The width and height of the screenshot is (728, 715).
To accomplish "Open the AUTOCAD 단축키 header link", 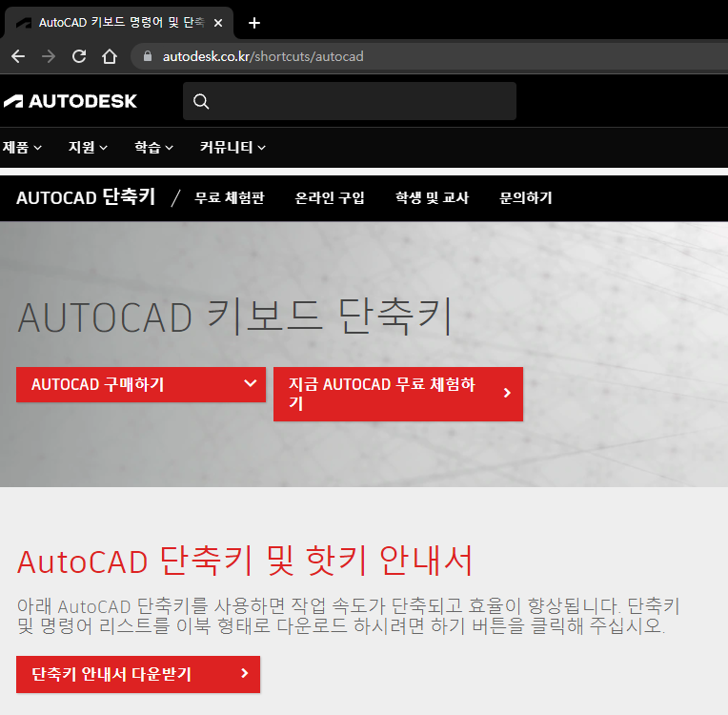I will pos(86,197).
